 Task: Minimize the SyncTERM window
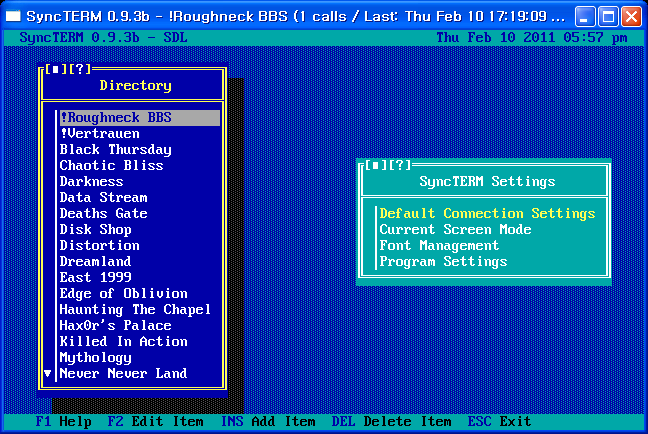tap(584, 17)
